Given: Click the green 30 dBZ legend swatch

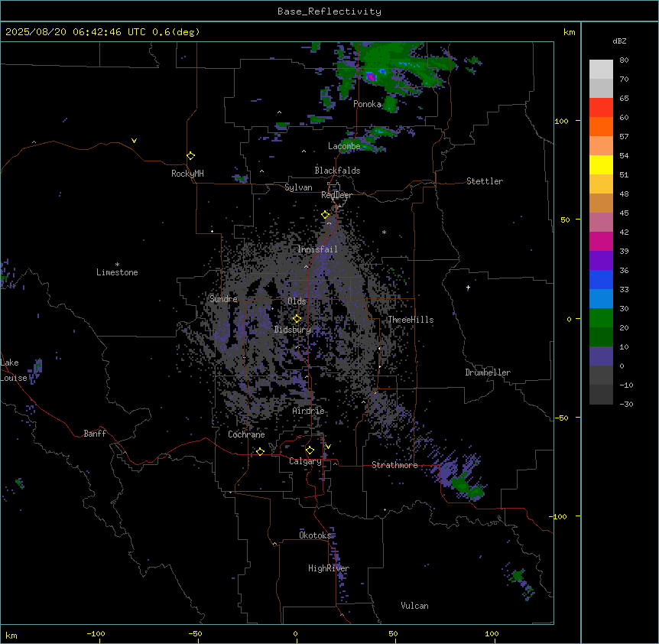Looking at the screenshot, I should [x=601, y=318].
